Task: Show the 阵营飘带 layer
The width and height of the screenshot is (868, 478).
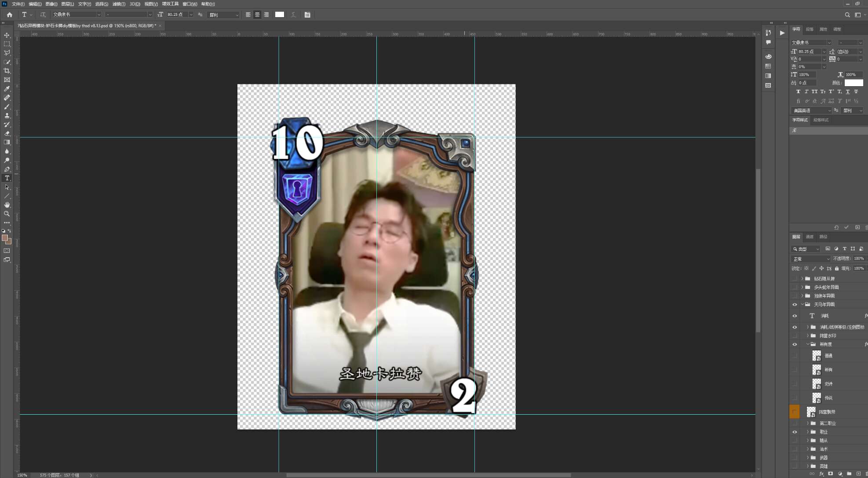Action: coord(795,412)
